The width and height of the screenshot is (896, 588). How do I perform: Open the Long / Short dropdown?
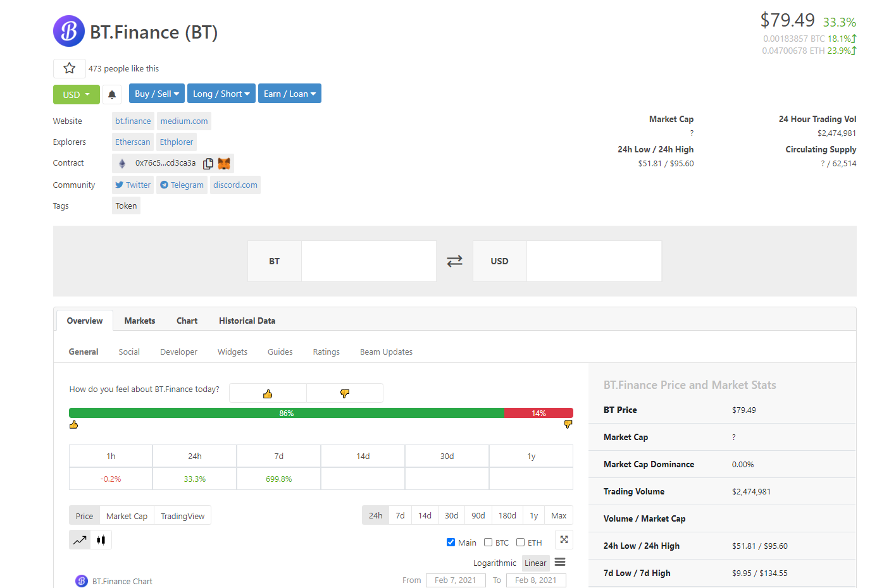point(221,94)
